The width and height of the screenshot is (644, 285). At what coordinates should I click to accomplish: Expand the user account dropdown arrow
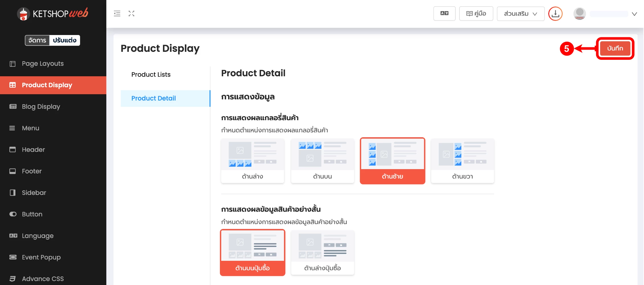(x=634, y=14)
